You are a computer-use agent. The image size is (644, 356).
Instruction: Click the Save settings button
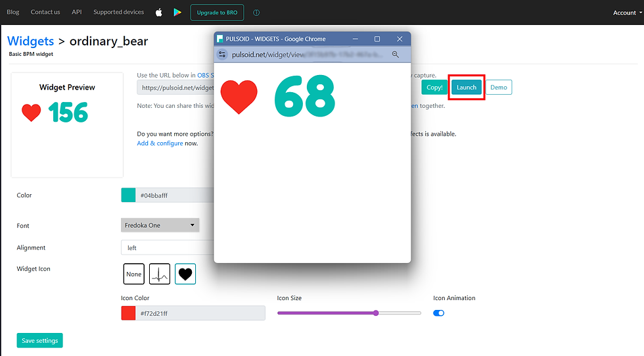click(x=40, y=340)
